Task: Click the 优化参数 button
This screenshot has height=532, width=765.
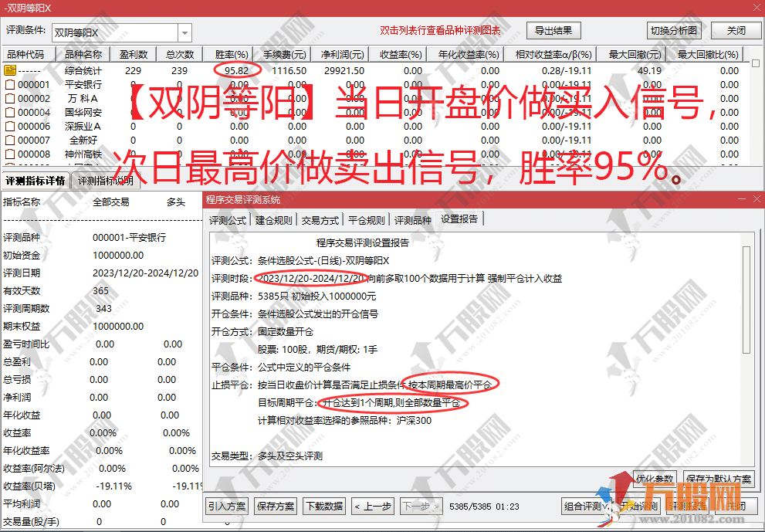Action: pos(655,478)
